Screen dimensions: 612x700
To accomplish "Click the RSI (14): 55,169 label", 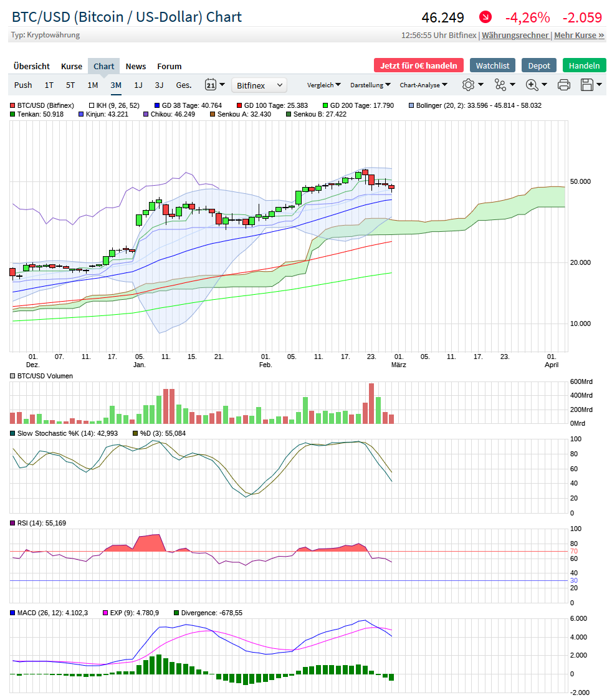I will [38, 523].
